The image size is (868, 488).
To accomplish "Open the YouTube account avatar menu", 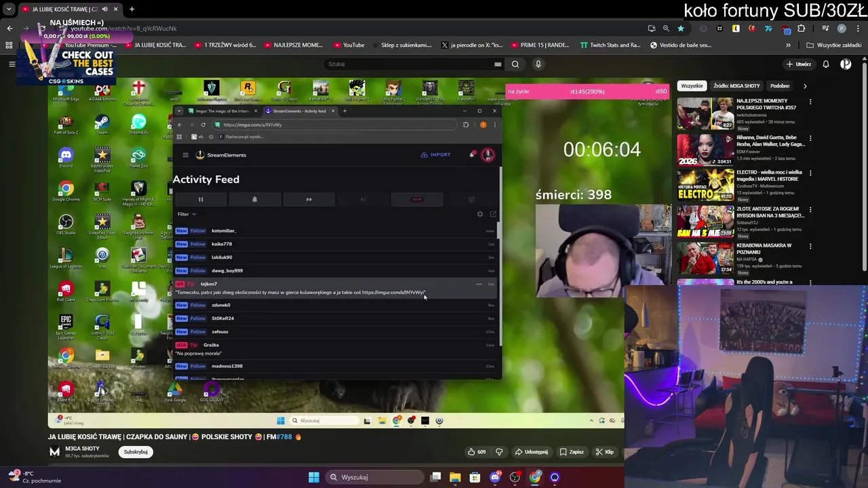I will [846, 64].
